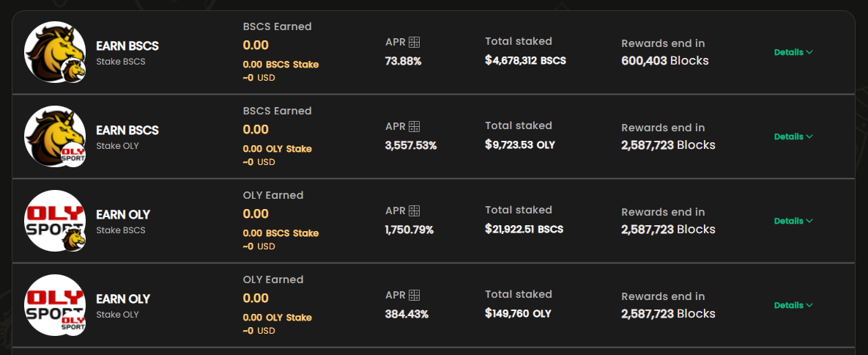Image resolution: width=868 pixels, height=355 pixels.
Task: Click the unicorn logo with OLY Sport badge
Action: click(x=55, y=136)
